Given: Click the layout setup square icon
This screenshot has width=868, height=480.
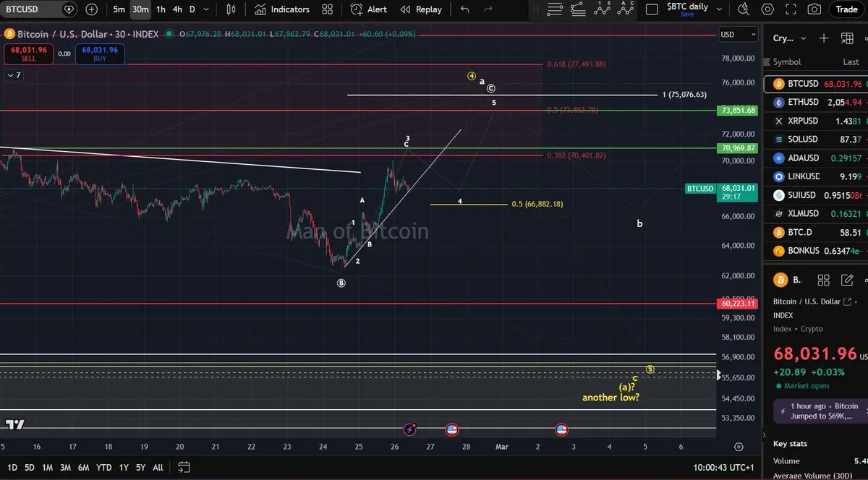Looking at the screenshot, I should tap(652, 9).
